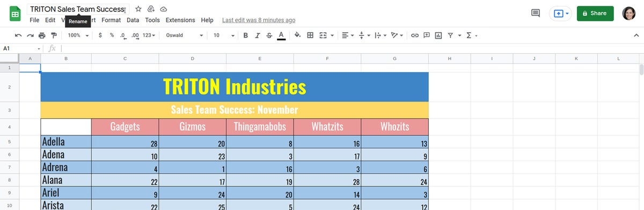Select the 'TRITON Industries' title cell
Screen dimensions: 644x210
[235, 87]
